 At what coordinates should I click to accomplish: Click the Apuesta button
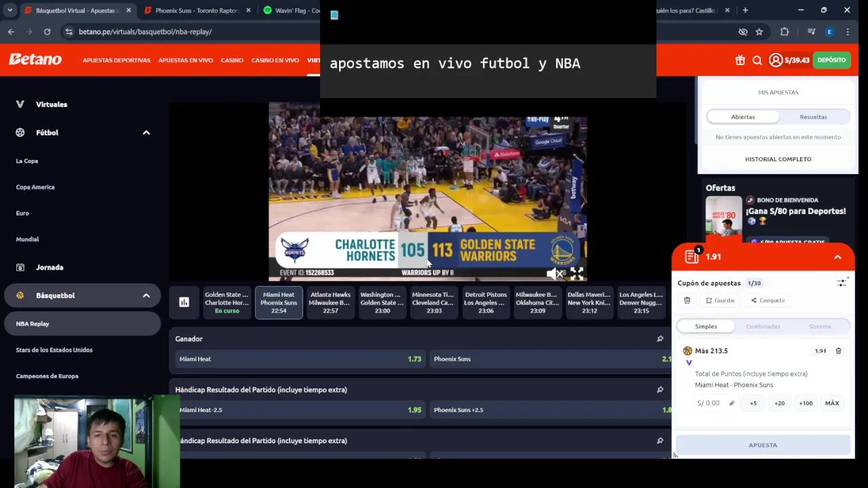point(763,445)
